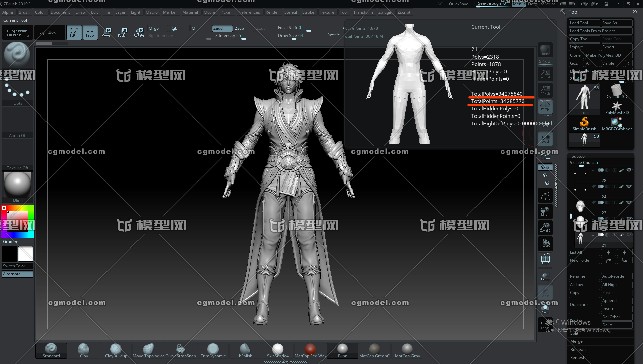The height and width of the screenshot is (364, 643).
Task: Open the Material menu
Action: click(190, 12)
